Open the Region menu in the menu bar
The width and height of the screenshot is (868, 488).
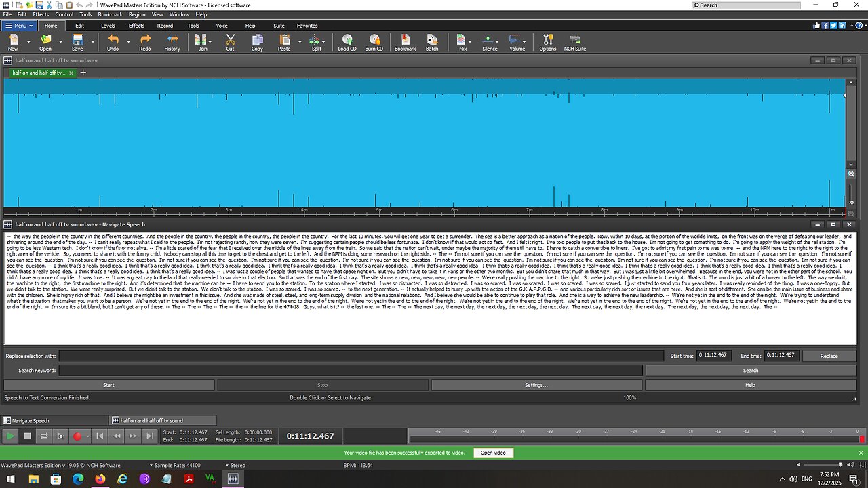[137, 14]
